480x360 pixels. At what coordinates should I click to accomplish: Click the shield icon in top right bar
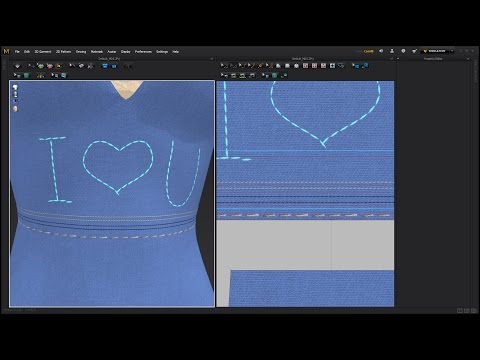tap(403, 51)
